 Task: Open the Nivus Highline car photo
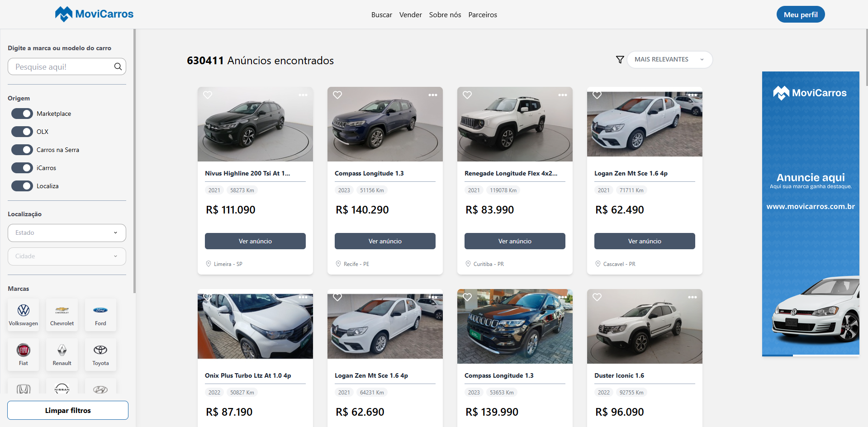[255, 124]
